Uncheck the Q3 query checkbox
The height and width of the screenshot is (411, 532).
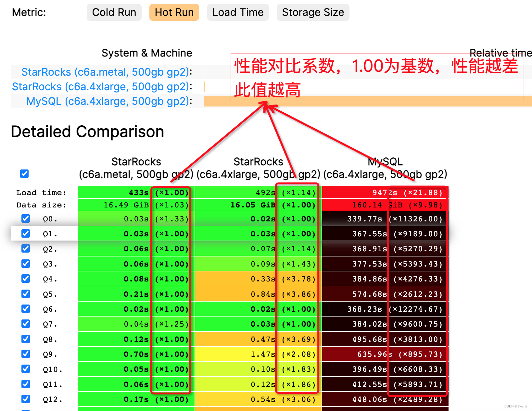point(26,264)
